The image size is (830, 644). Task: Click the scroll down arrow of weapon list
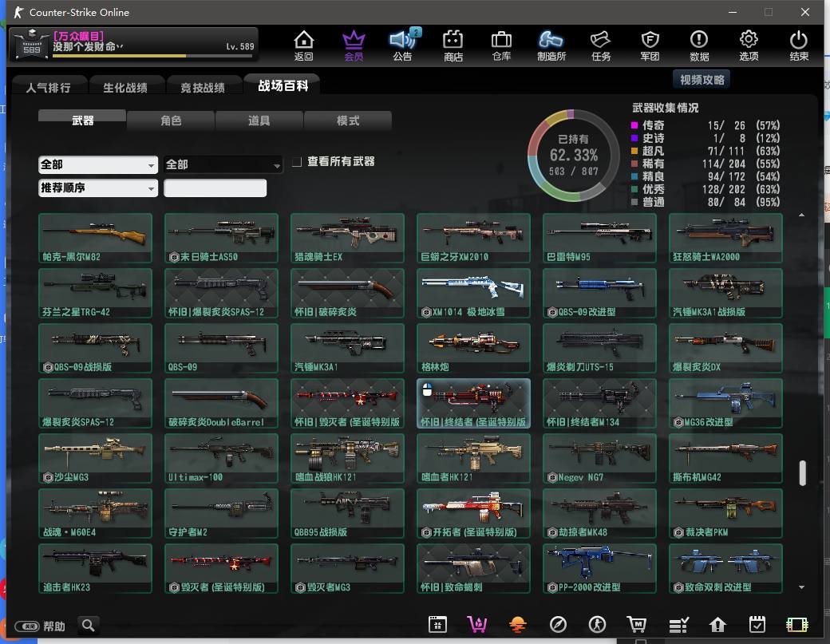coord(801,587)
